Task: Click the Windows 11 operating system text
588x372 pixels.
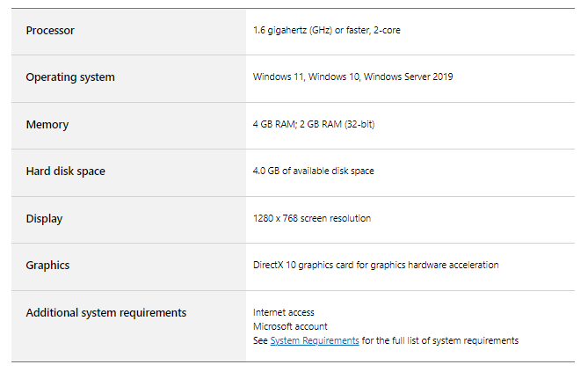Action: tap(279, 77)
